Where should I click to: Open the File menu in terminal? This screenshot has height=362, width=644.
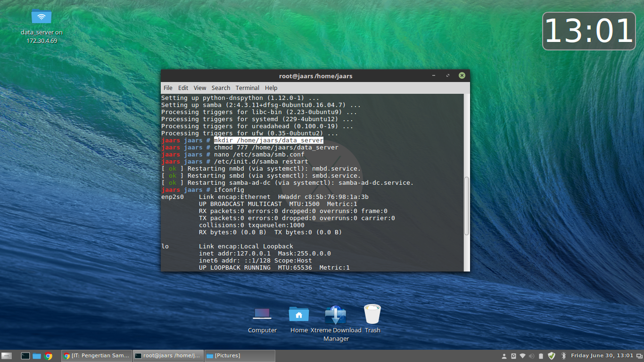click(168, 88)
